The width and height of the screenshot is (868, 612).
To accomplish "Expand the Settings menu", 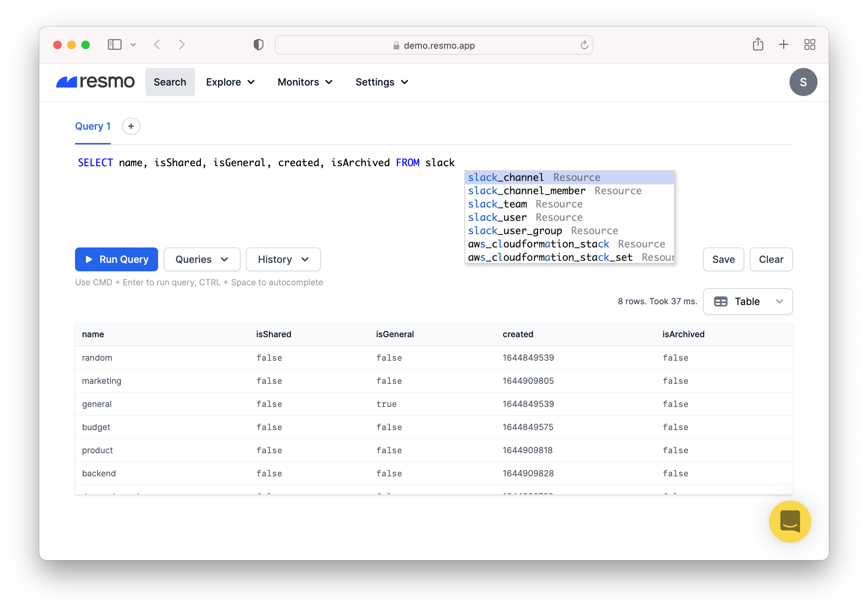I will click(382, 82).
